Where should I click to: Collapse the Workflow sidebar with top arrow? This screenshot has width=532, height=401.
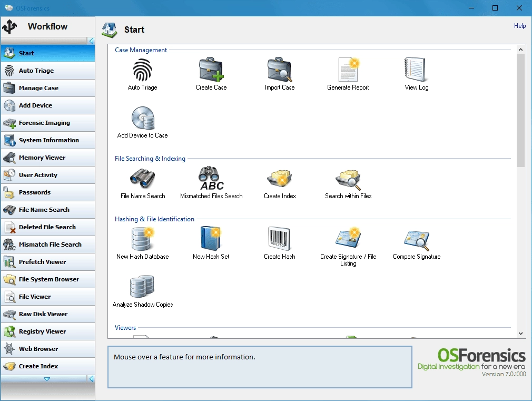point(91,41)
